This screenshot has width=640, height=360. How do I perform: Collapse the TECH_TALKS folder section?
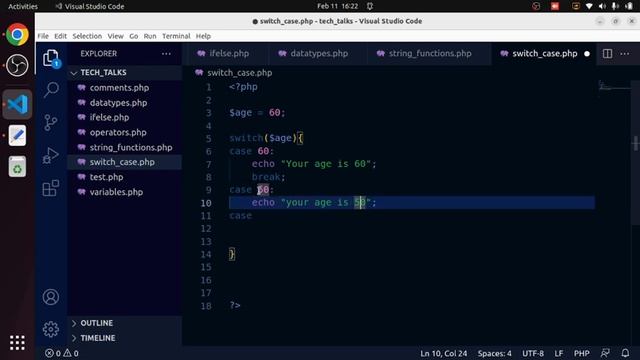tap(124, 72)
